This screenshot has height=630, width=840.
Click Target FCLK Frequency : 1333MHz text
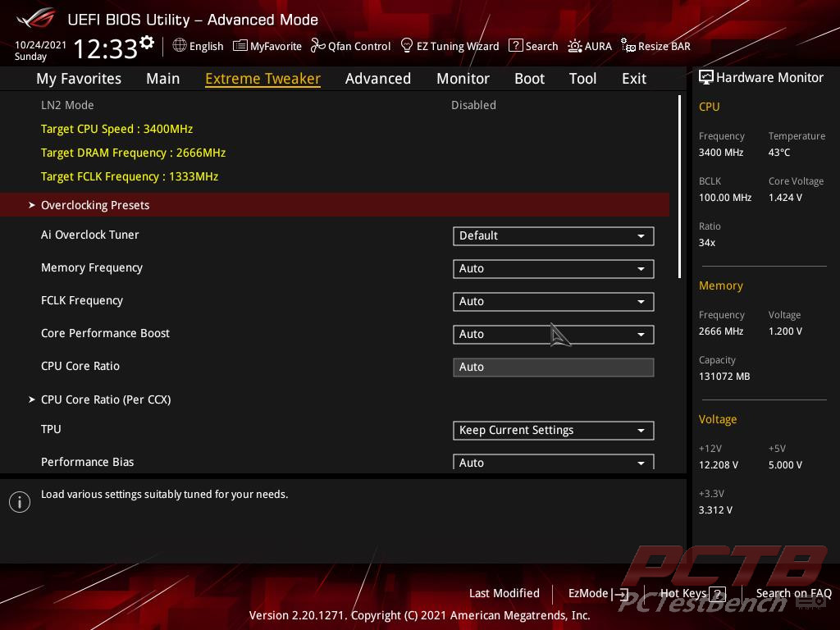coord(129,176)
